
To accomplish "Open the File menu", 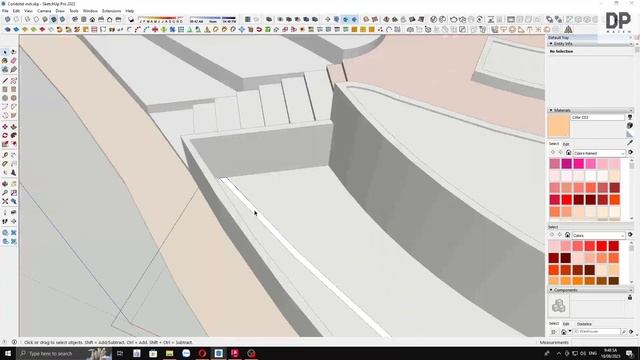I will pyautogui.click(x=5, y=11).
